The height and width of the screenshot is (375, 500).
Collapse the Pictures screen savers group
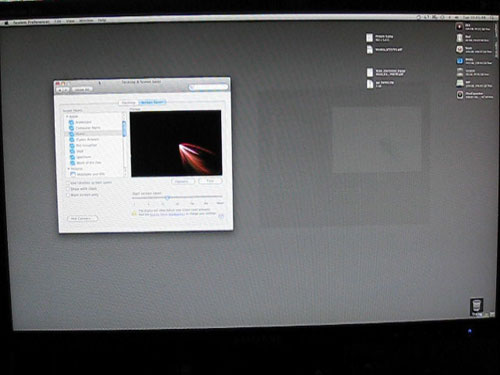tap(68, 169)
